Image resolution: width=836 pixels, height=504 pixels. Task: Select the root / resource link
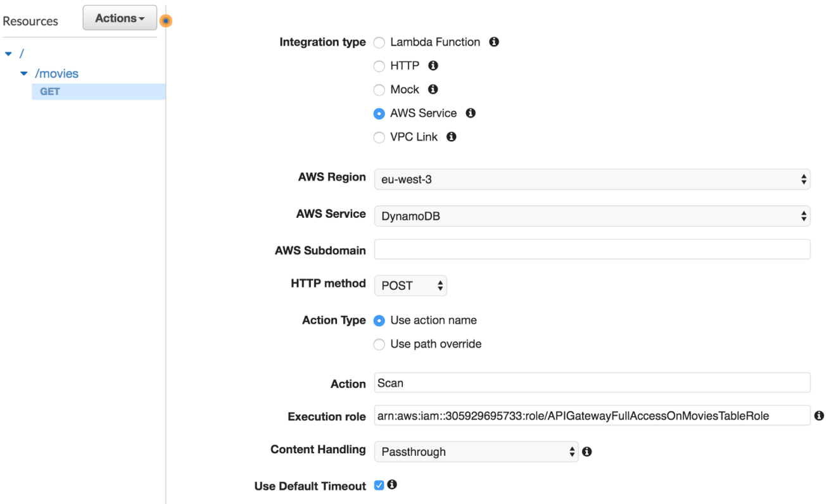click(21, 53)
